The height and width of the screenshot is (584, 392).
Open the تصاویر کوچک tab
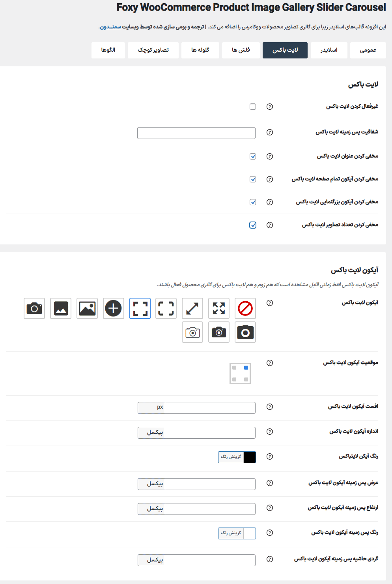153,50
